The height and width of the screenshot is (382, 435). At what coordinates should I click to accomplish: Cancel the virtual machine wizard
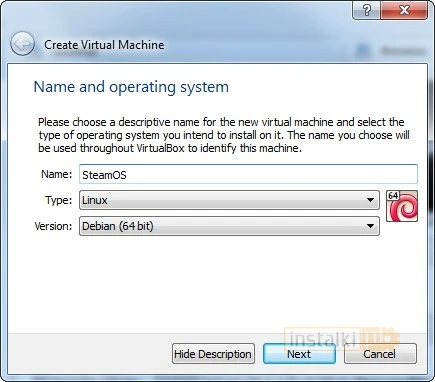click(x=380, y=354)
